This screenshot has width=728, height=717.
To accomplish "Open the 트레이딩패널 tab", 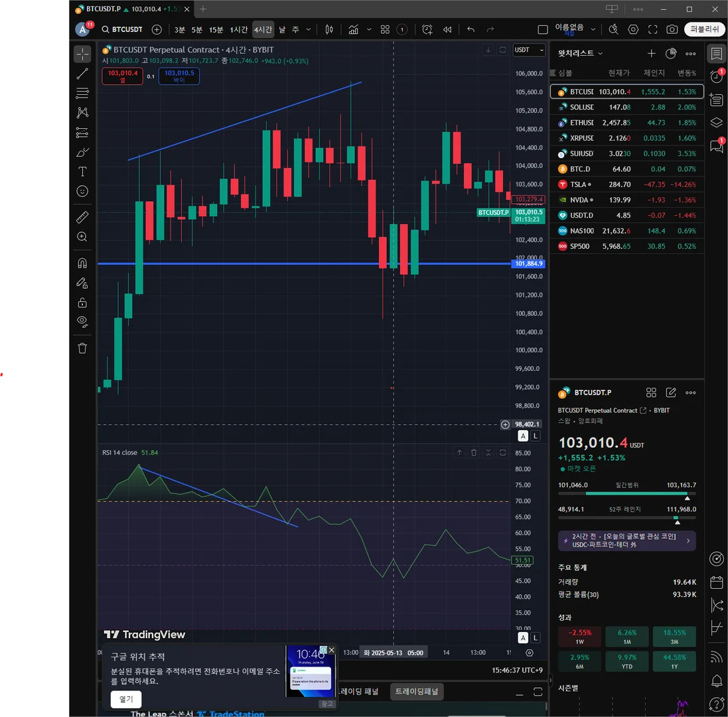I will coord(417,692).
